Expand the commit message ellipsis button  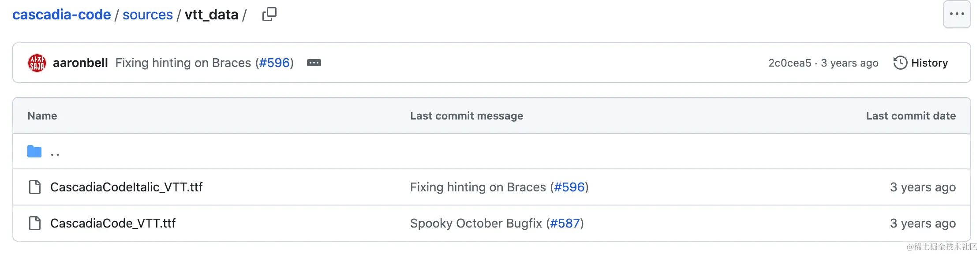point(314,63)
